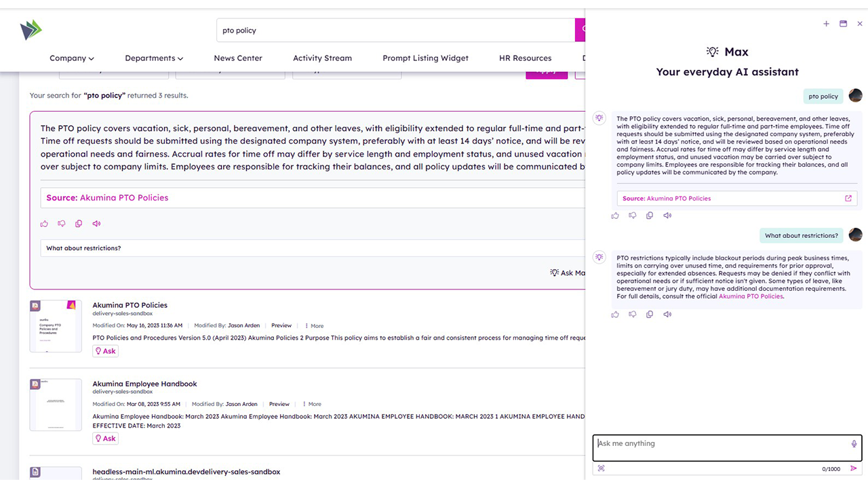Screen dimensions: 868x488
Task: Thumbs up the Max answer about PTO restrictions
Action: click(x=615, y=314)
